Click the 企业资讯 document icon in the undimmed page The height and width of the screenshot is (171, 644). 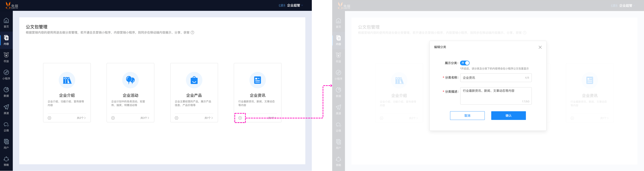click(258, 80)
